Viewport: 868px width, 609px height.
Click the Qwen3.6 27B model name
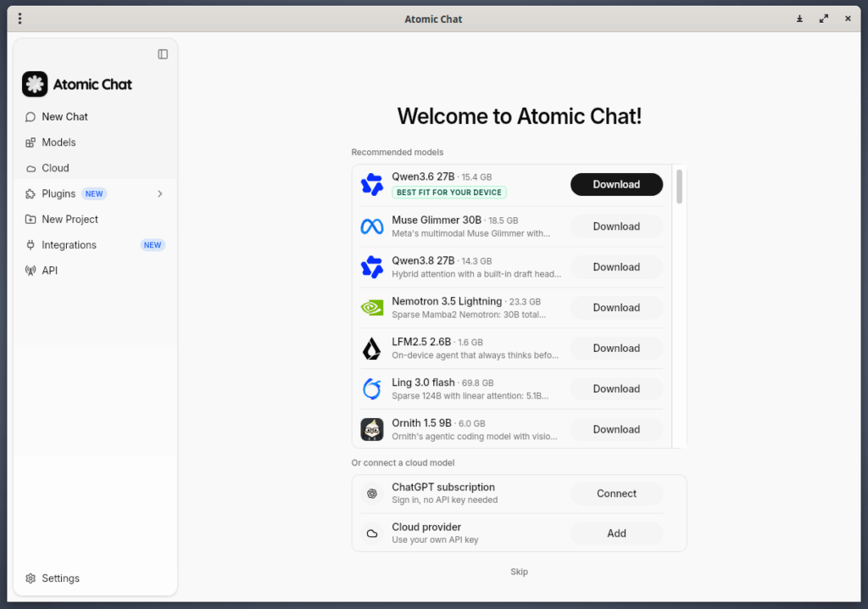point(423,176)
